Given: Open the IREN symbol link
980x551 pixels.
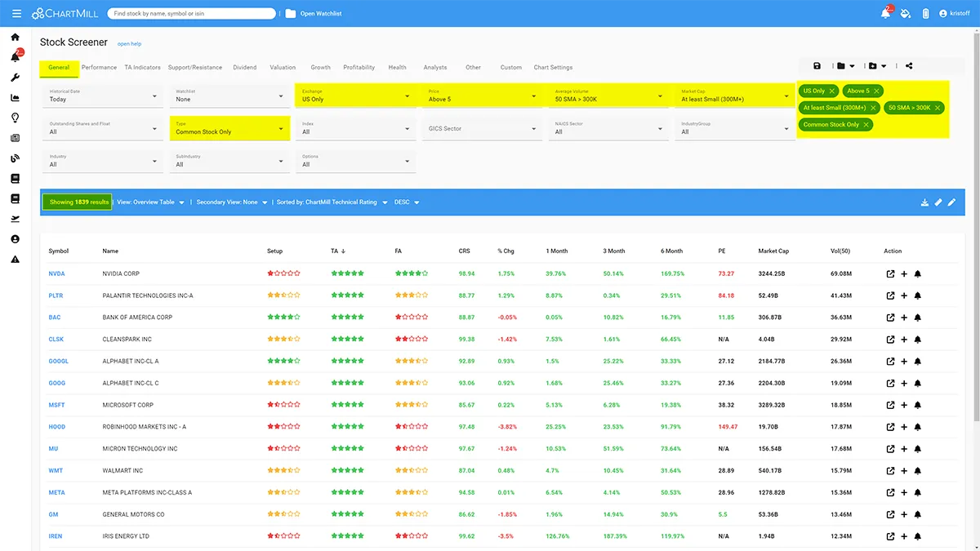Looking at the screenshot, I should tap(56, 536).
